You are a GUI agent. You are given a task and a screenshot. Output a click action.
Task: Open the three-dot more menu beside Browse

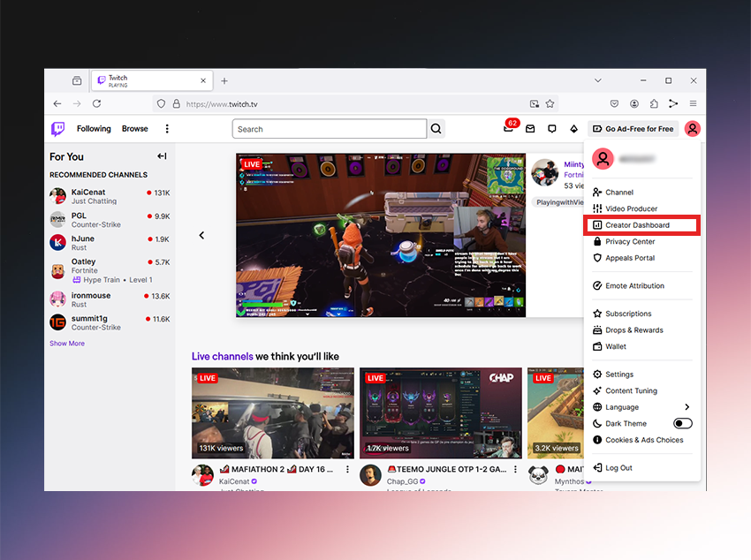pyautogui.click(x=167, y=129)
